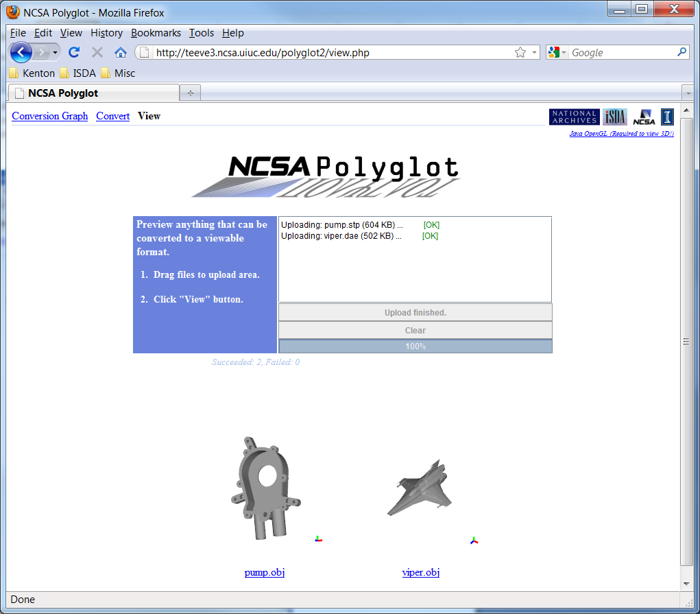Viewport: 700px width, 614px height.
Task: Minimize the Firefox window
Action: tap(619, 10)
